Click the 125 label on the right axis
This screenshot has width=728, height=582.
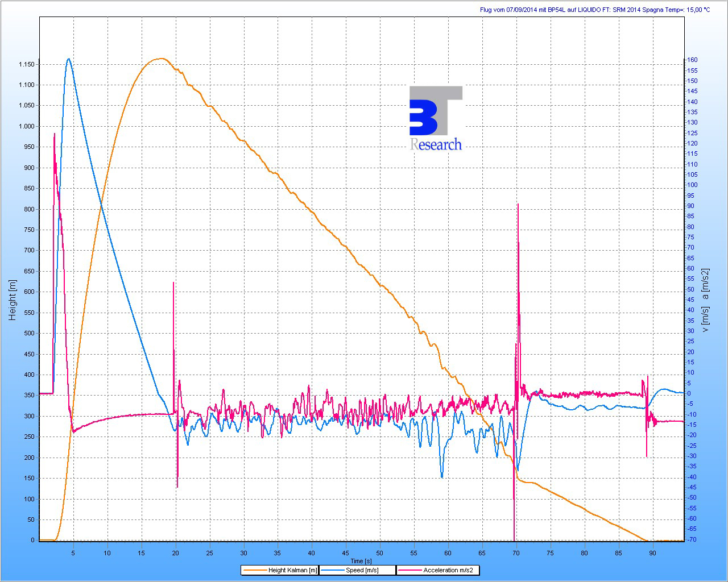coord(692,133)
